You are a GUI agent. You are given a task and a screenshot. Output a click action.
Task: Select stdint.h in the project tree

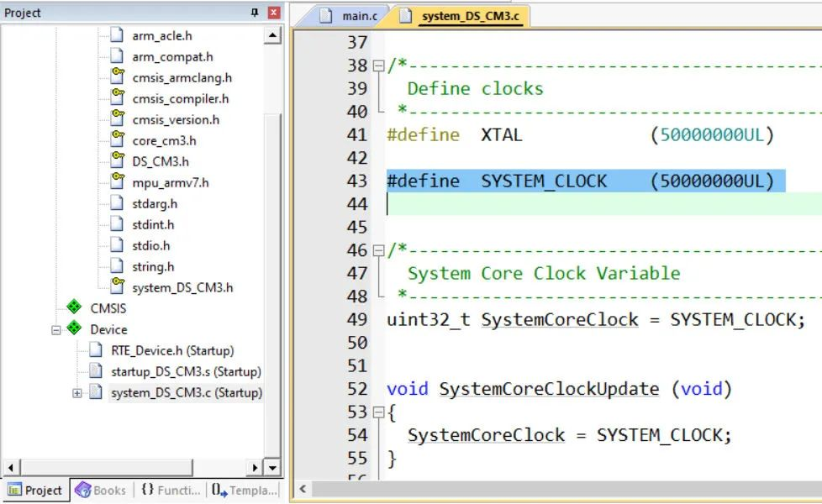[153, 224]
